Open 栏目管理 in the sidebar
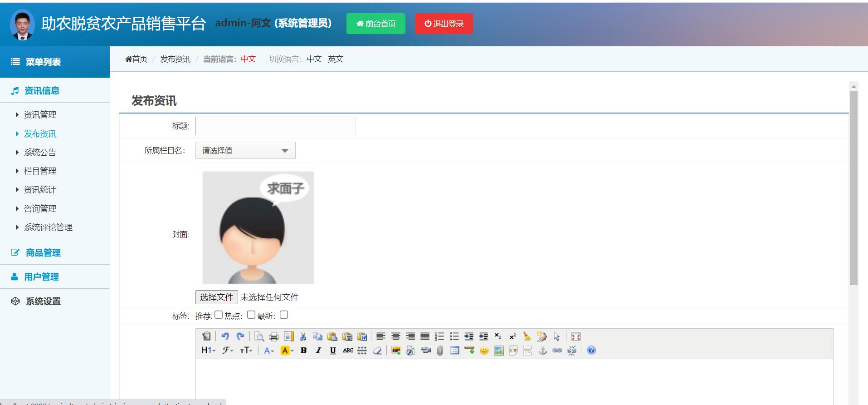868x405 pixels. point(40,171)
